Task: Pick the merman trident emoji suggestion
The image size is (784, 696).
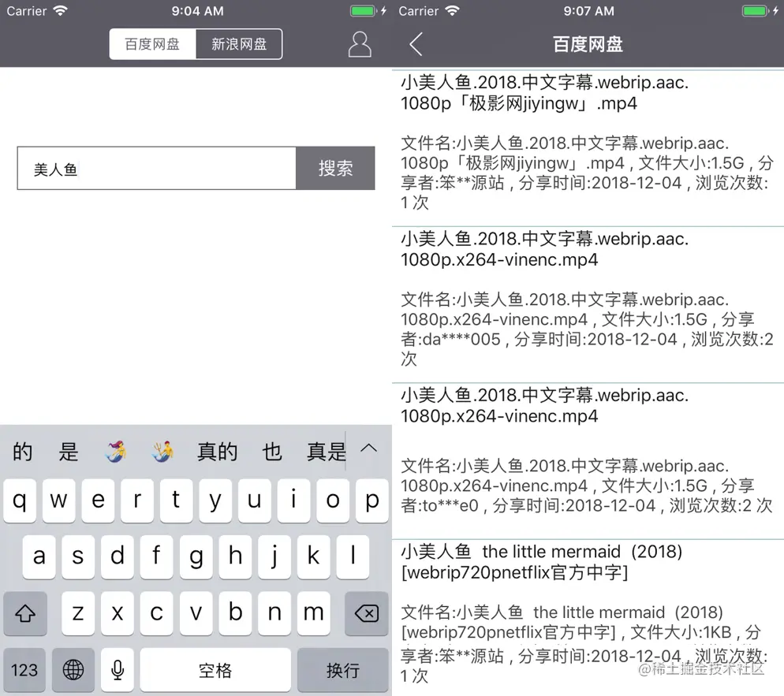Action: click(162, 452)
